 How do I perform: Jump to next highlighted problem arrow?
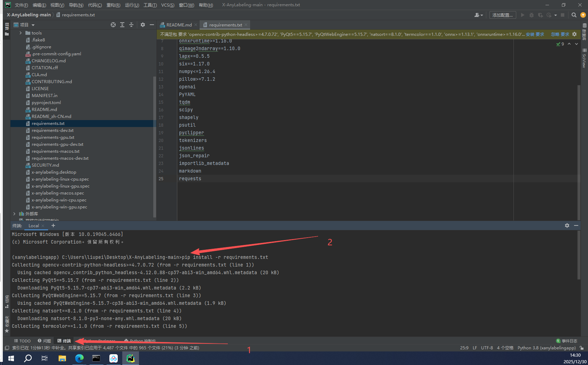577,44
